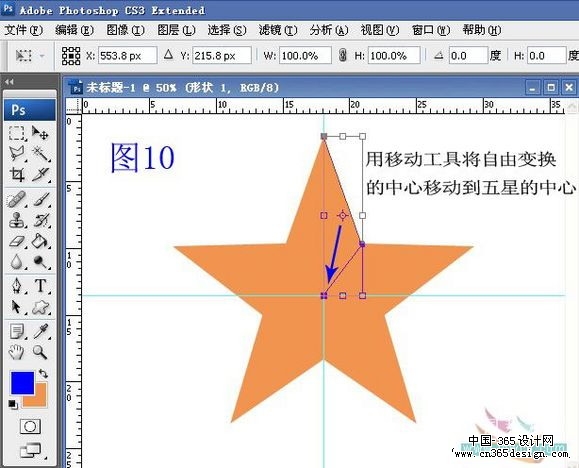Select the Zoom tool
This screenshot has height=468, width=579.
(40, 352)
